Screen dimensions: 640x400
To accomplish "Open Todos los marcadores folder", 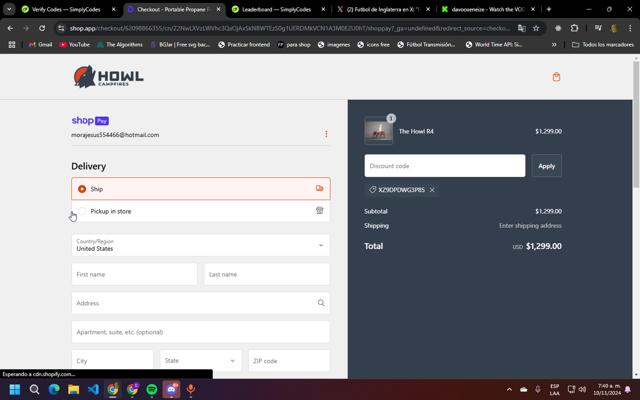I will point(603,44).
